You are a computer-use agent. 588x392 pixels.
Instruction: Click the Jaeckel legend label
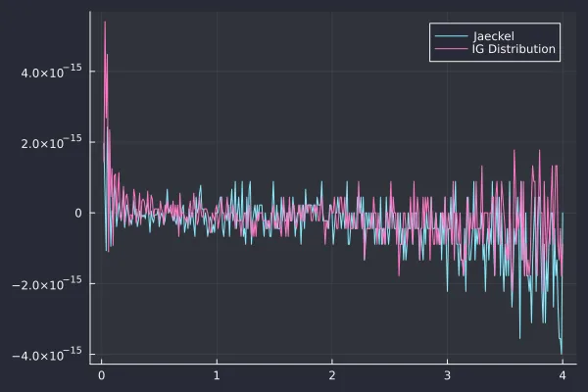tap(493, 36)
